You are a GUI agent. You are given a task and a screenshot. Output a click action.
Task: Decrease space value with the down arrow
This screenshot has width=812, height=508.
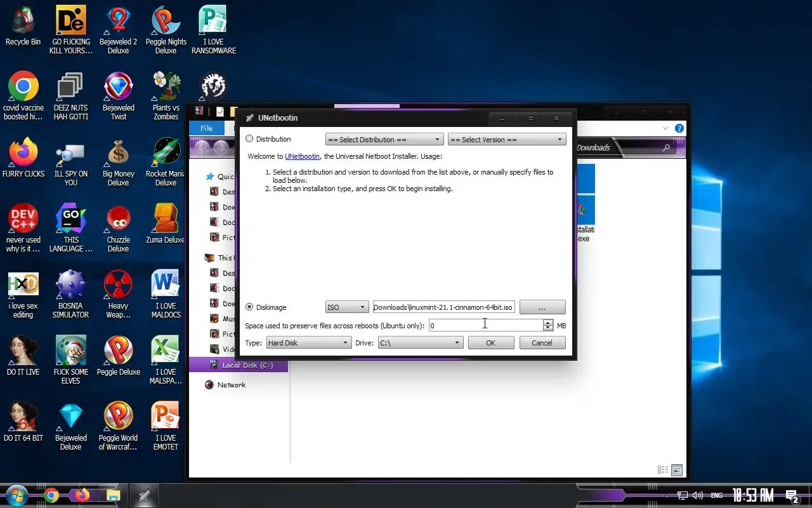(x=548, y=328)
